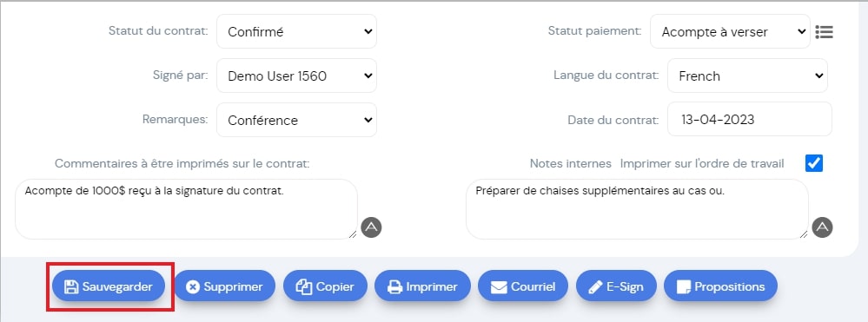Click the Supprimer button

click(x=225, y=286)
